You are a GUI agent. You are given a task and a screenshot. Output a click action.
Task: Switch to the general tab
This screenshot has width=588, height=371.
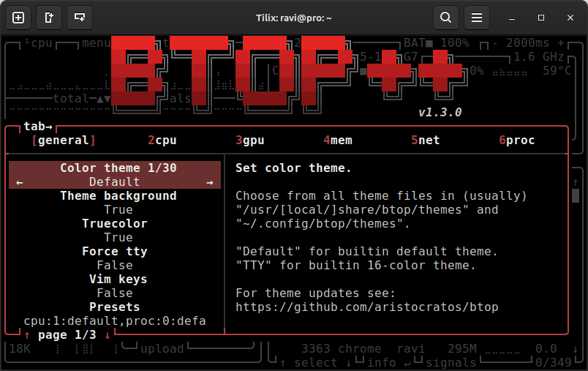tap(64, 140)
